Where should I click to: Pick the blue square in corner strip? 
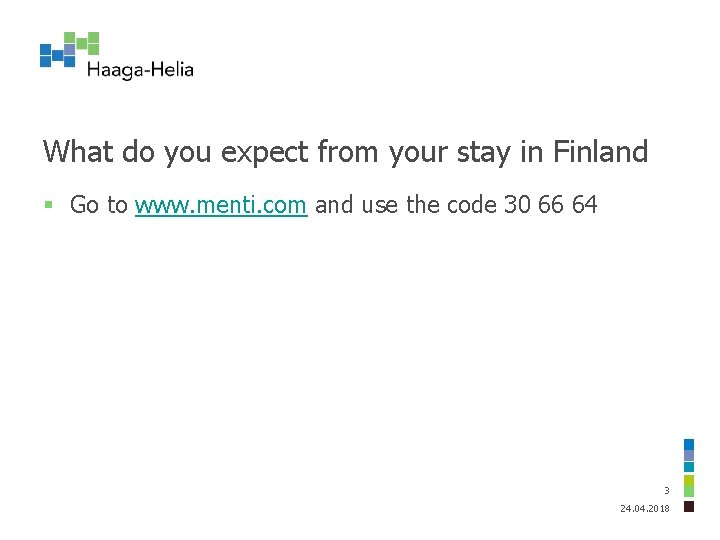(689, 444)
